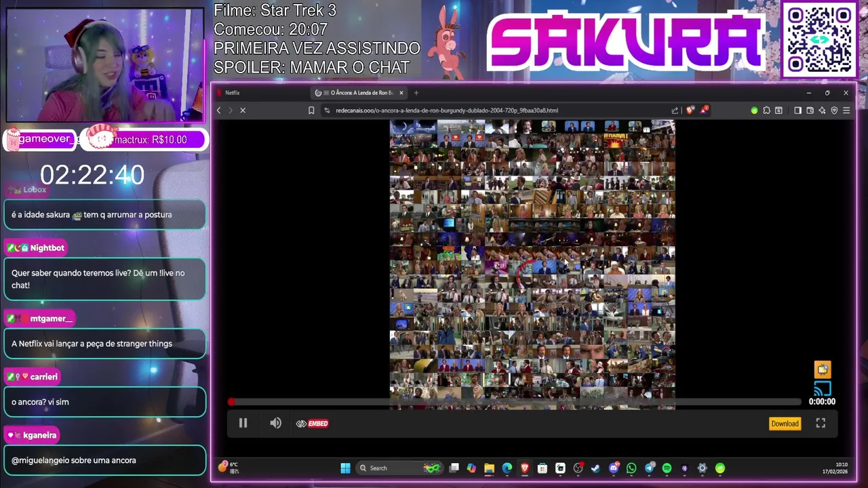Open Brave Rewards triangle icon
This screenshot has height=488, width=868.
704,110
